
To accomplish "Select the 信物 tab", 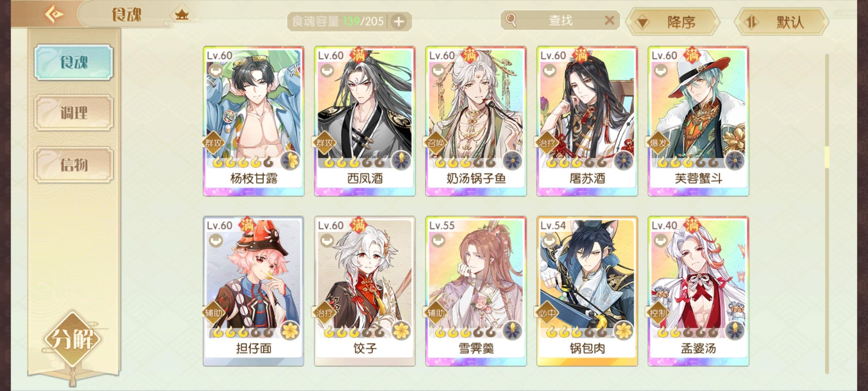I will tap(74, 165).
